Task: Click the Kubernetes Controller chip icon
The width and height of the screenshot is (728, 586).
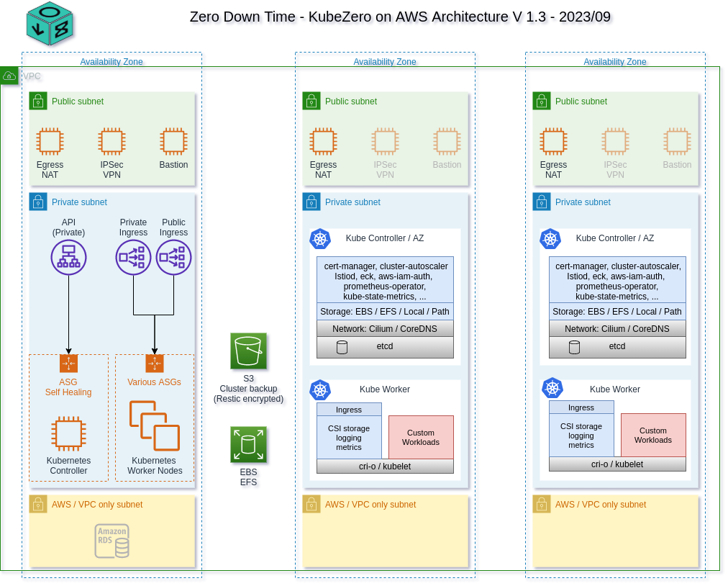Action: [69, 433]
